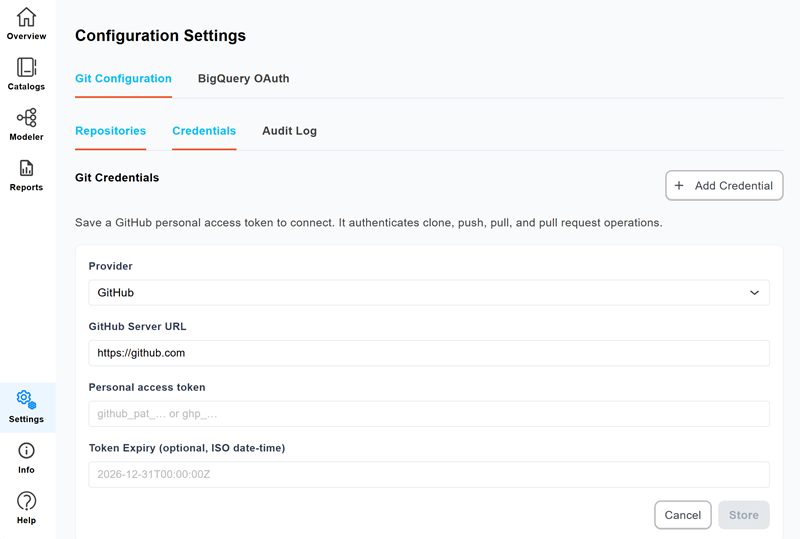Open the Info sidebar icon
800x539 pixels.
pyautogui.click(x=27, y=451)
